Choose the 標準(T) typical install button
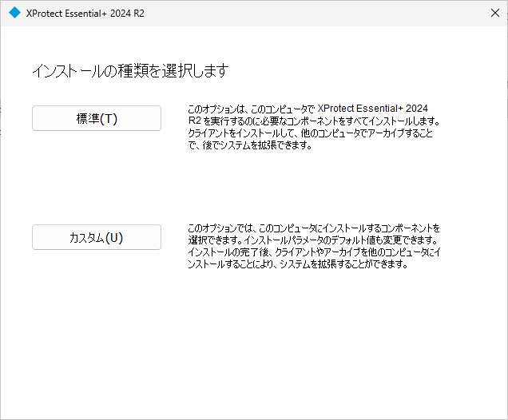Viewport: 508px width, 420px height. (x=97, y=118)
